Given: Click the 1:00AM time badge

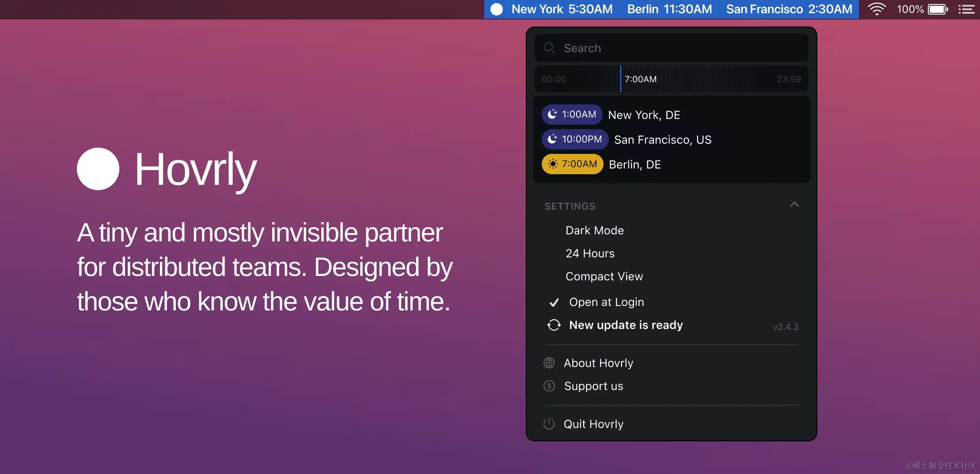Looking at the screenshot, I should coord(572,115).
